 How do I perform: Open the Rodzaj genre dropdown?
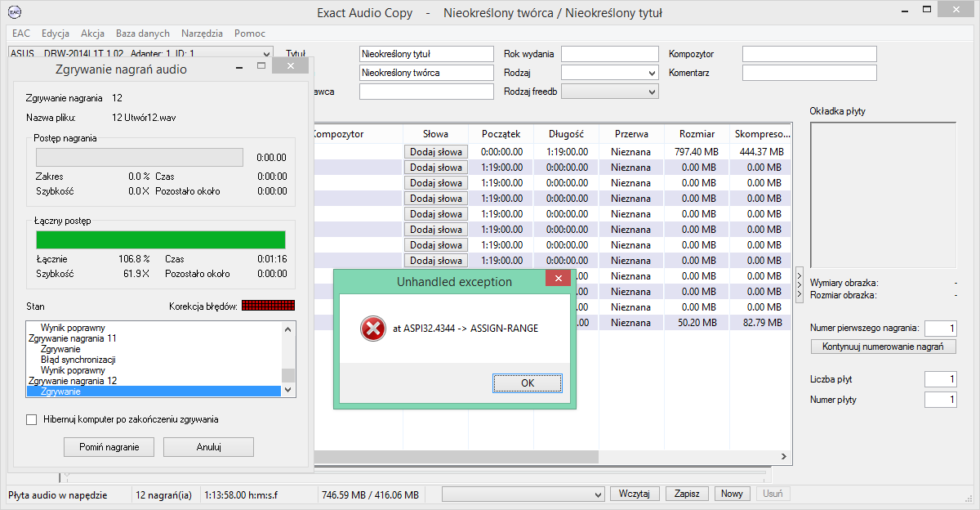[x=652, y=73]
